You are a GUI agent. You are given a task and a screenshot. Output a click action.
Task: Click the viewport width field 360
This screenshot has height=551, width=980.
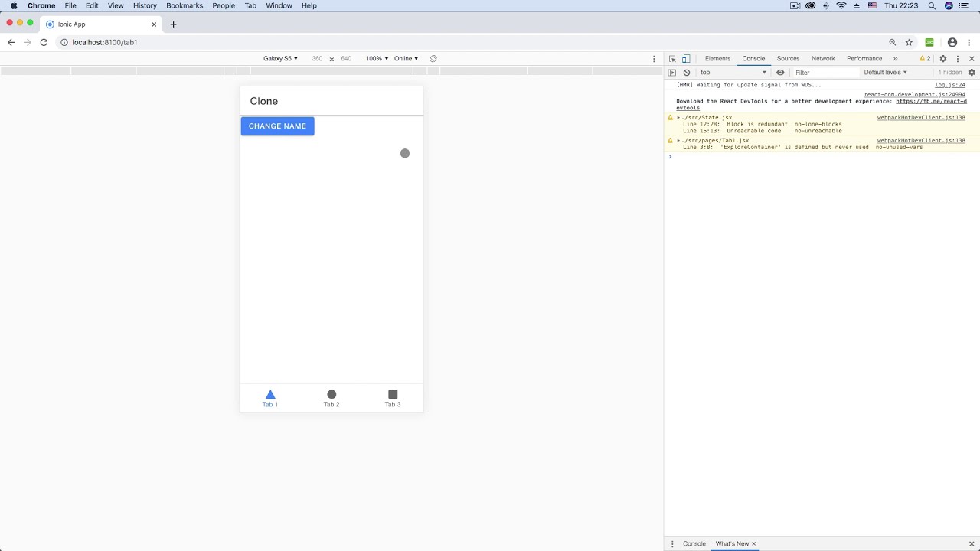coord(317,59)
